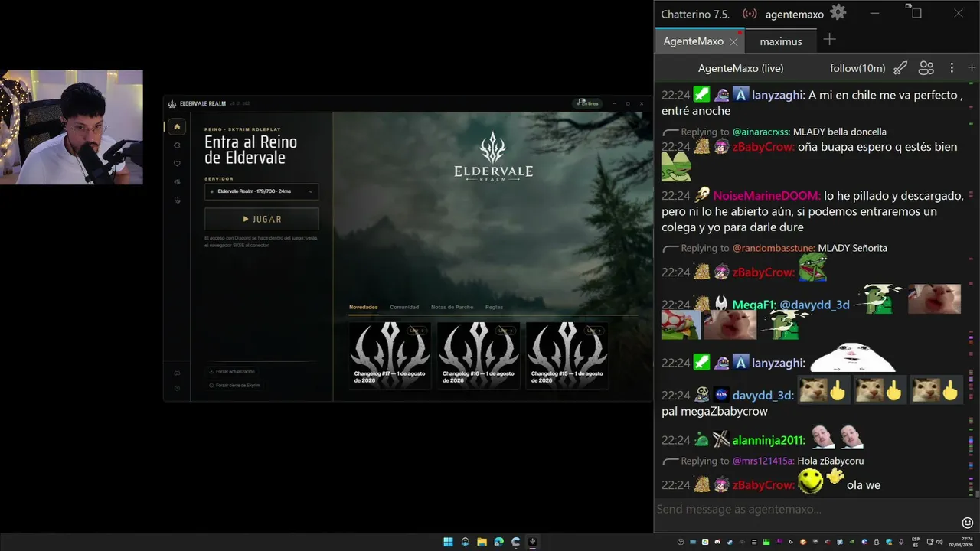Click the Leer button on Changelog #16
Image resolution: width=980 pixels, height=551 pixels.
click(505, 331)
